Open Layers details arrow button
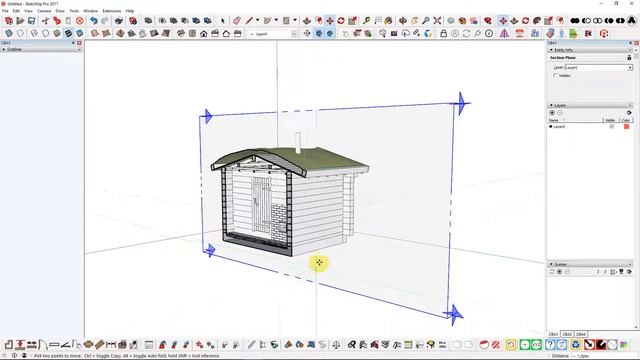The width and height of the screenshot is (640, 360). pyautogui.click(x=629, y=113)
